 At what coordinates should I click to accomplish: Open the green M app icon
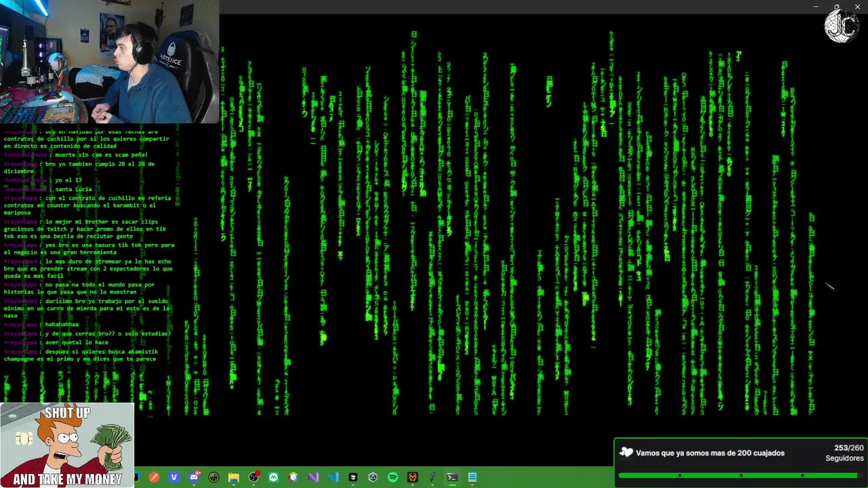[273, 477]
